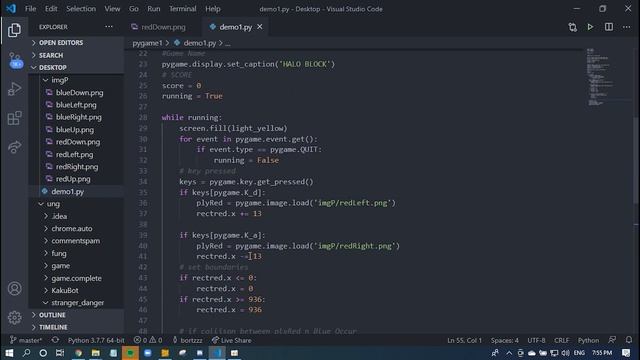Expand the .idea folder
The width and height of the screenshot is (640, 360).
tap(77, 216)
